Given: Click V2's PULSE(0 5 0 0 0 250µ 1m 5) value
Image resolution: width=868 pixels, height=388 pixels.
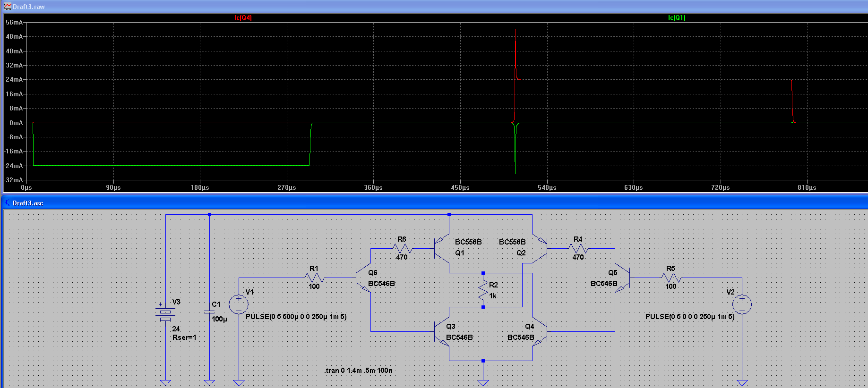Looking at the screenshot, I should [x=690, y=317].
